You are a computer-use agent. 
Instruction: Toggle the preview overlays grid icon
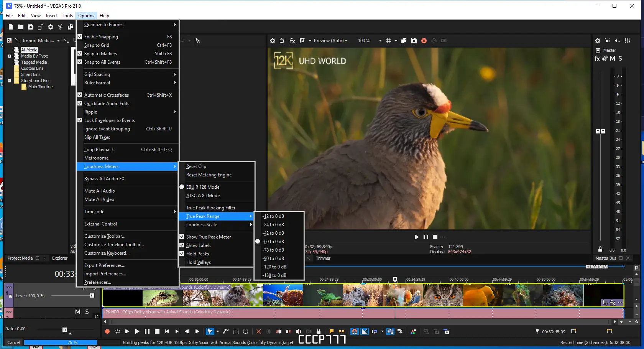click(388, 41)
